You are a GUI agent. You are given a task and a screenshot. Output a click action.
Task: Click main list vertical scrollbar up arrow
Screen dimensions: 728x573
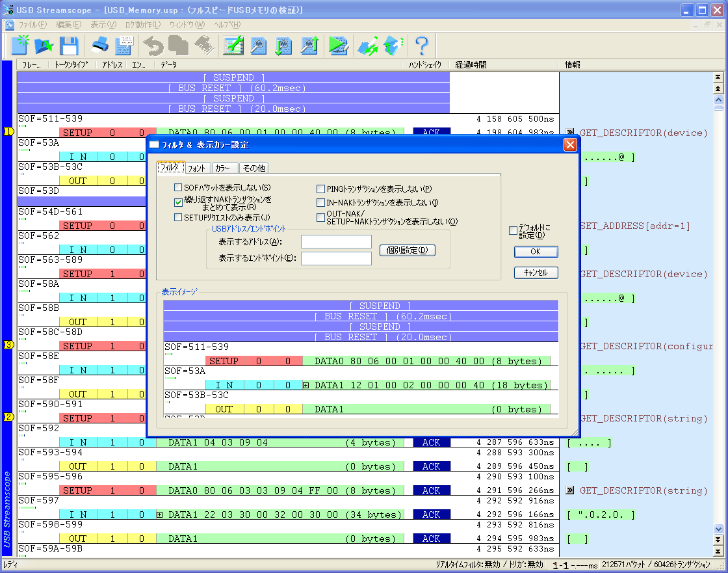coord(718,100)
